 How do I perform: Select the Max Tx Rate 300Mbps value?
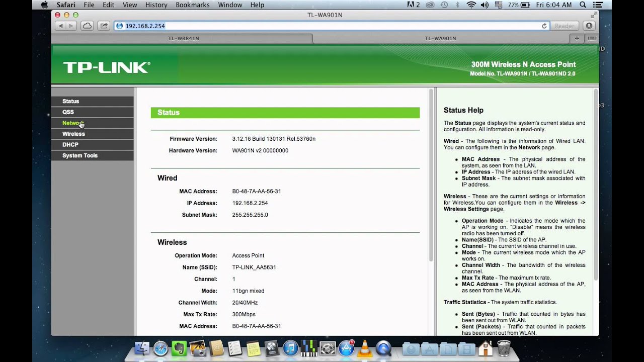point(244,315)
